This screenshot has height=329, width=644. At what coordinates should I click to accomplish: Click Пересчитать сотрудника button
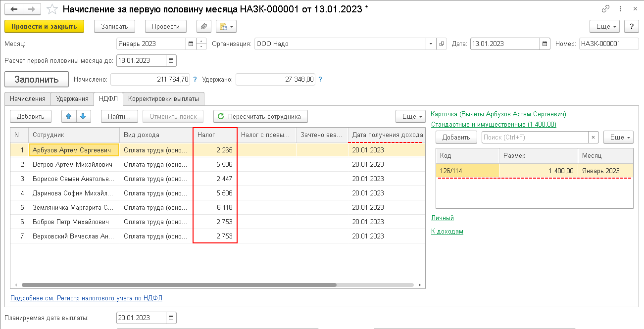260,117
